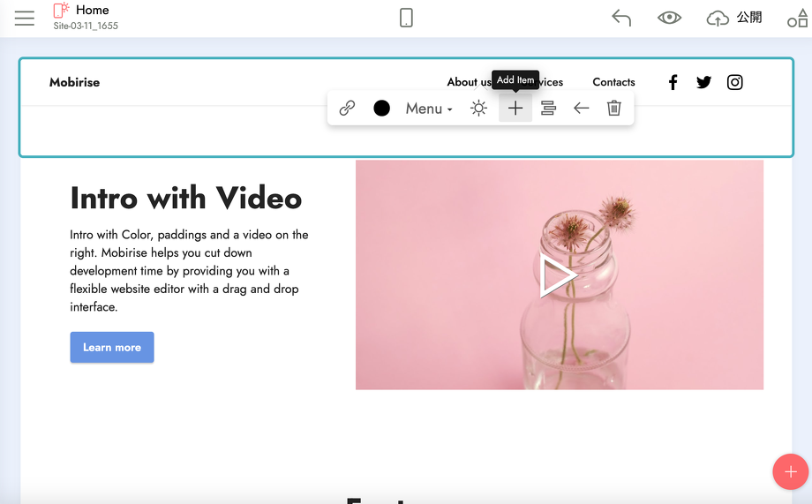Toggle the sun brightness icon

[x=478, y=108]
